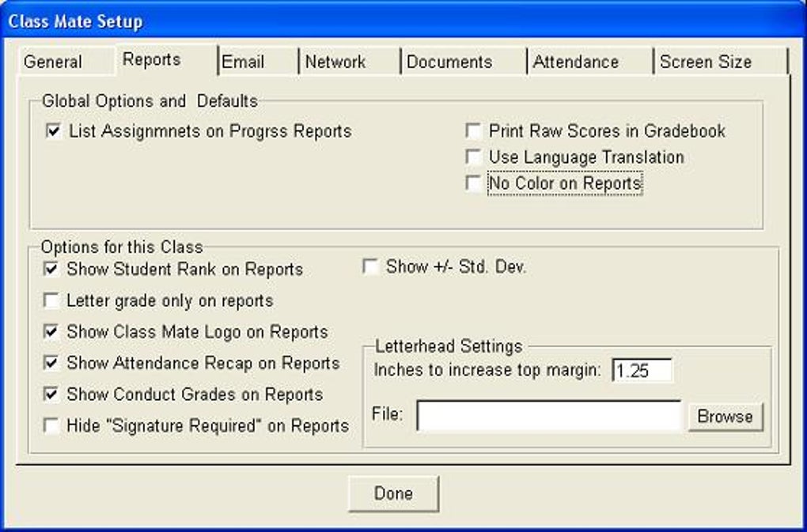The height and width of the screenshot is (532, 807).
Task: Click the Options for this Class label
Action: point(122,247)
